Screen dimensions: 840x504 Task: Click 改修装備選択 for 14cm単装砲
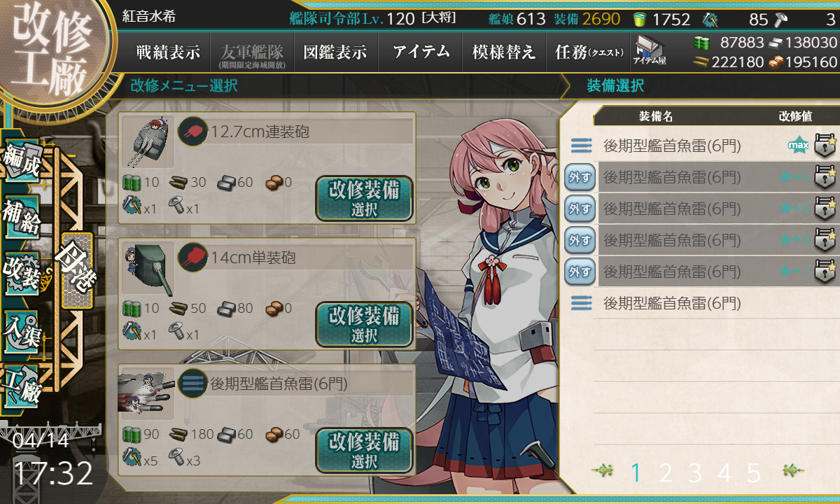click(x=364, y=324)
